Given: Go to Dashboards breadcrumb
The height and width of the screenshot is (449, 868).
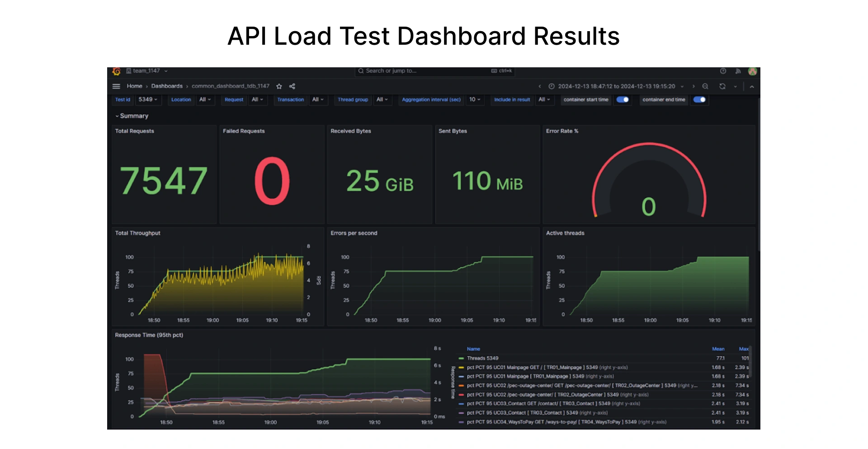Looking at the screenshot, I should coord(167,86).
